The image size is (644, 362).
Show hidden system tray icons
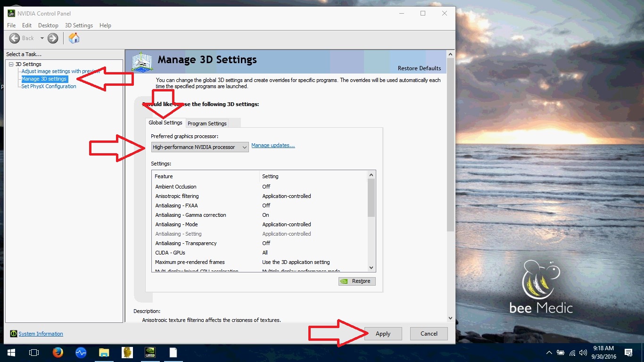tap(549, 353)
